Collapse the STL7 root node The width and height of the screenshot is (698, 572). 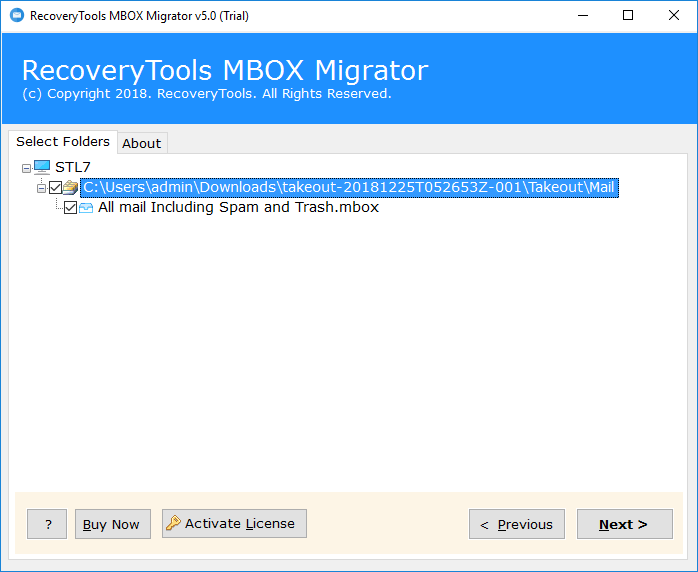(26, 168)
